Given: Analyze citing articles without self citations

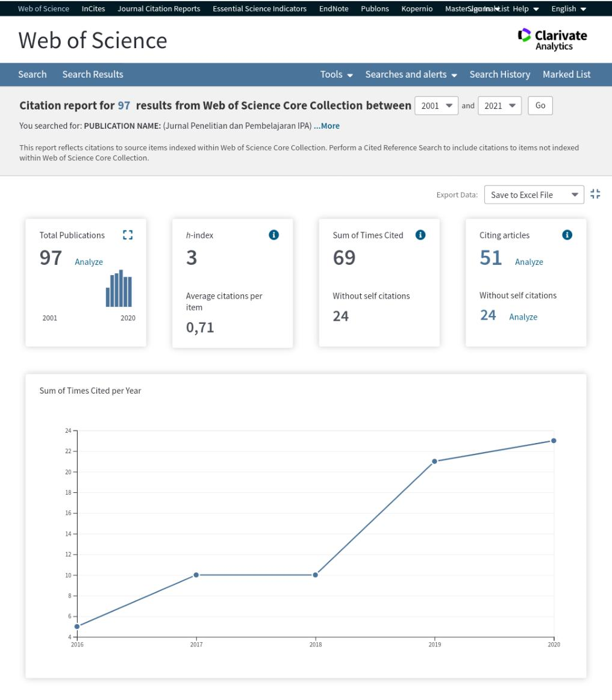Looking at the screenshot, I should tap(523, 317).
